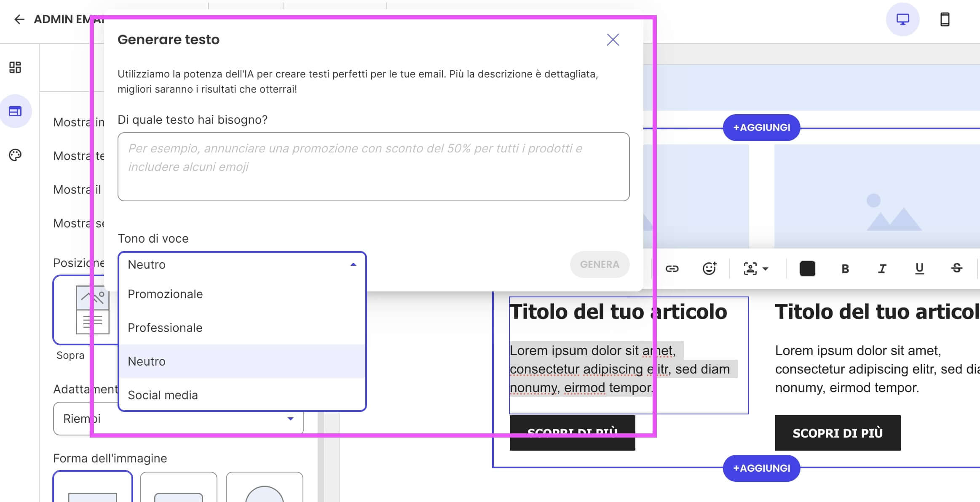Switch to mobile preview icon
The image size is (980, 502).
pos(945,19)
